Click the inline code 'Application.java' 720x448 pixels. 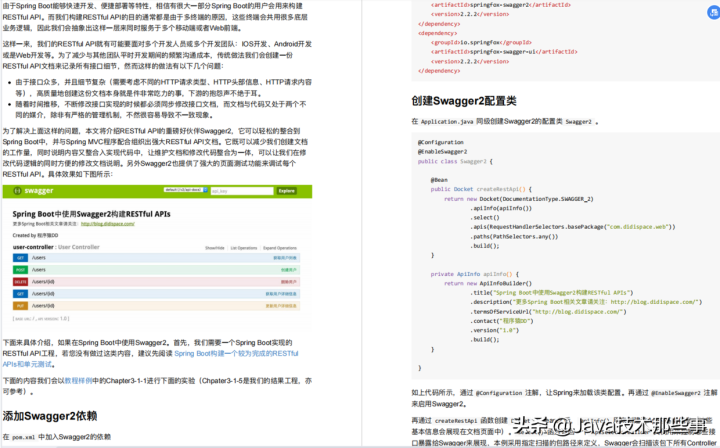(447, 122)
